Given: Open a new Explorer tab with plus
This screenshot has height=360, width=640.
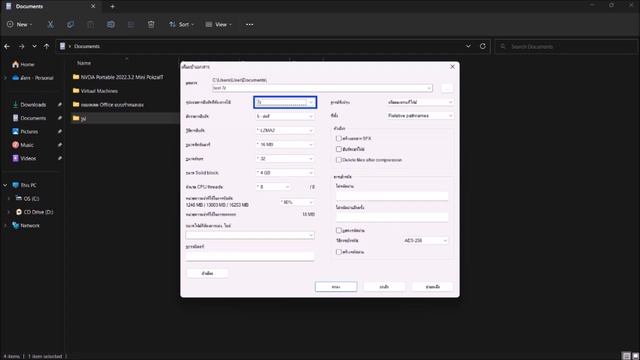Looking at the screenshot, I should coord(112,7).
